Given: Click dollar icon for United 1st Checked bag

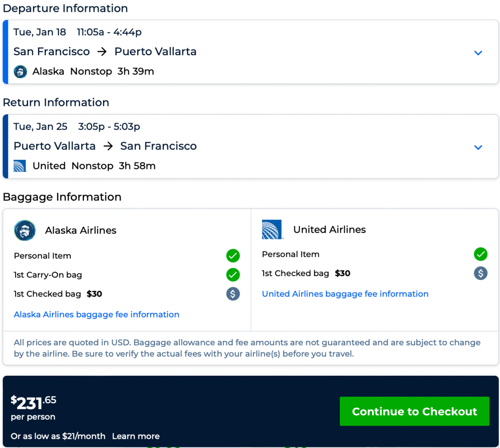Looking at the screenshot, I should pyautogui.click(x=480, y=273).
